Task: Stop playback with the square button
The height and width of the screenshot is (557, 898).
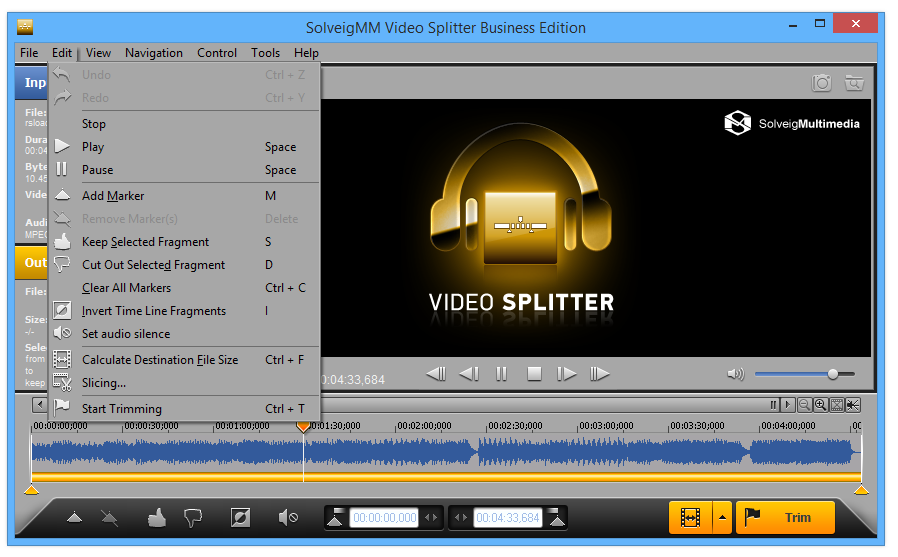Action: 534,374
